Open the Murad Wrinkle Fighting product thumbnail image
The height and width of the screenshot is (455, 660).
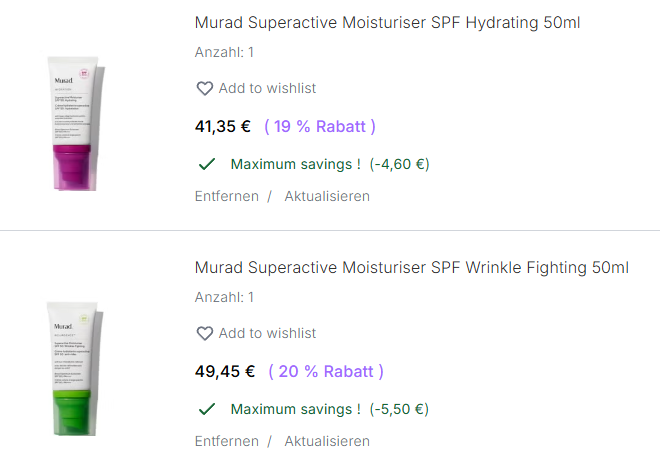(x=74, y=369)
